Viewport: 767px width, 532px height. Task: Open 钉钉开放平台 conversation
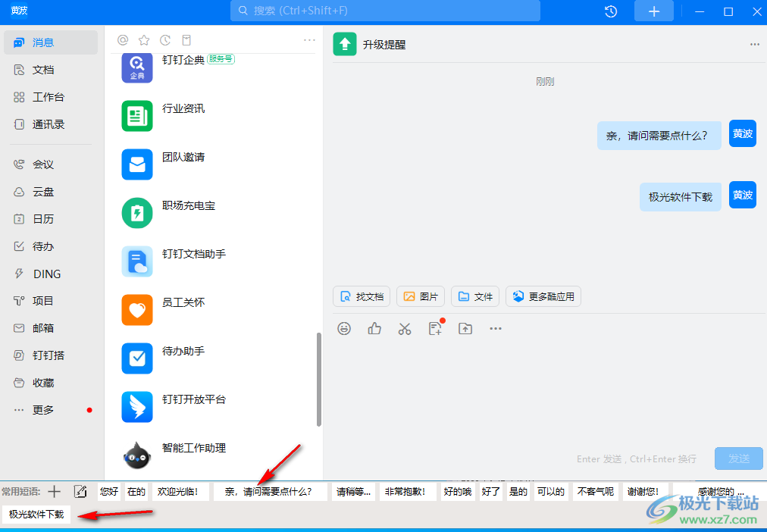pyautogui.click(x=213, y=406)
